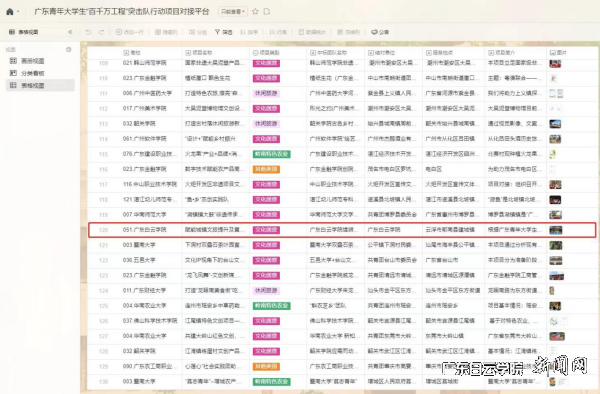This screenshot has width=600, height=394.
Task: Open the small dropdown arrow beside home icon
Action: pos(18,12)
